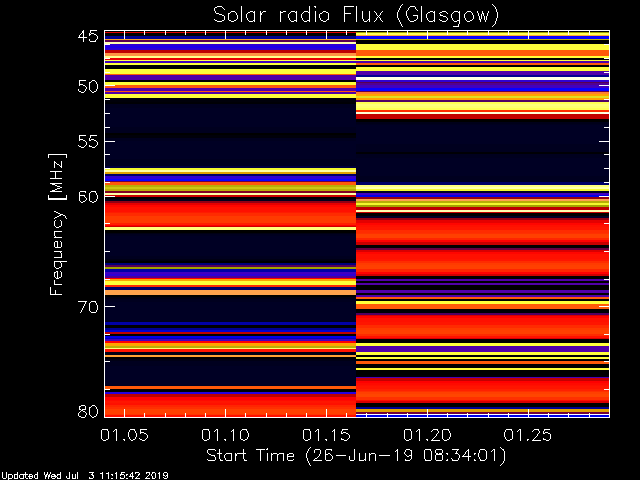
Task: Click the 01.25 time tick label
Action: pyautogui.click(x=528, y=435)
